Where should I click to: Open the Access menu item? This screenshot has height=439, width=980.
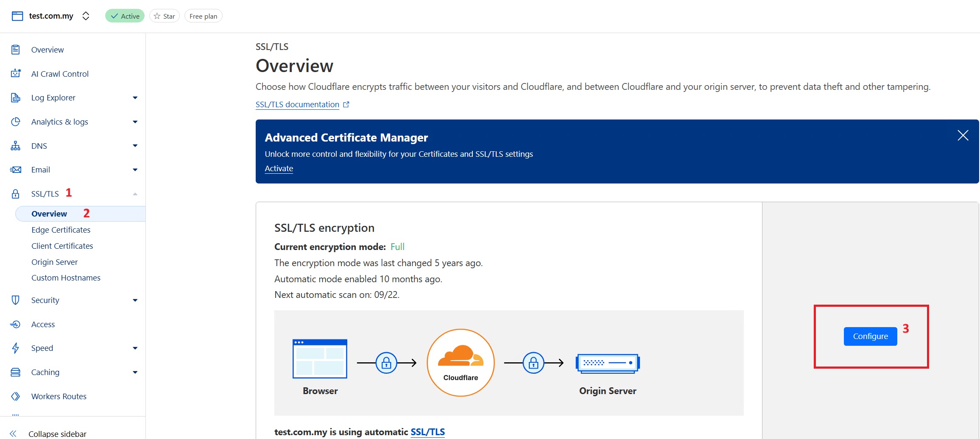click(x=43, y=324)
